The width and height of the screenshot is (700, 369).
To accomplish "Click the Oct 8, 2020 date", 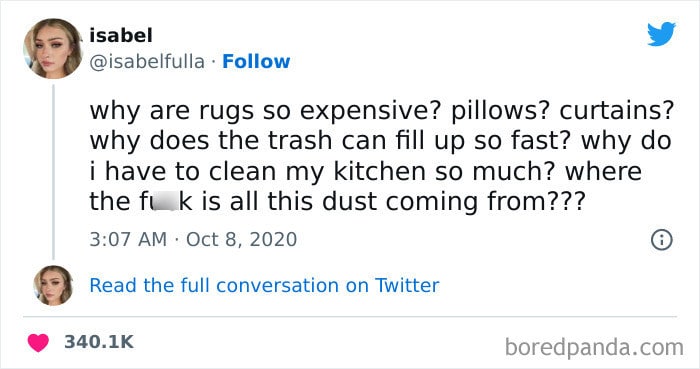I will coord(242,239).
